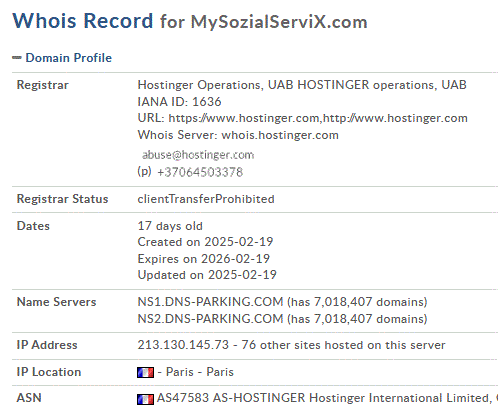Click the Whois Record page title
Viewport: 499px width, 411px height.
point(190,21)
